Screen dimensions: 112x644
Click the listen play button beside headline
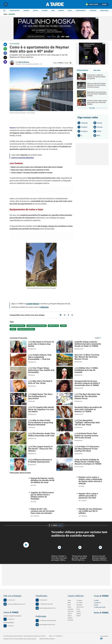tap(5, 45)
